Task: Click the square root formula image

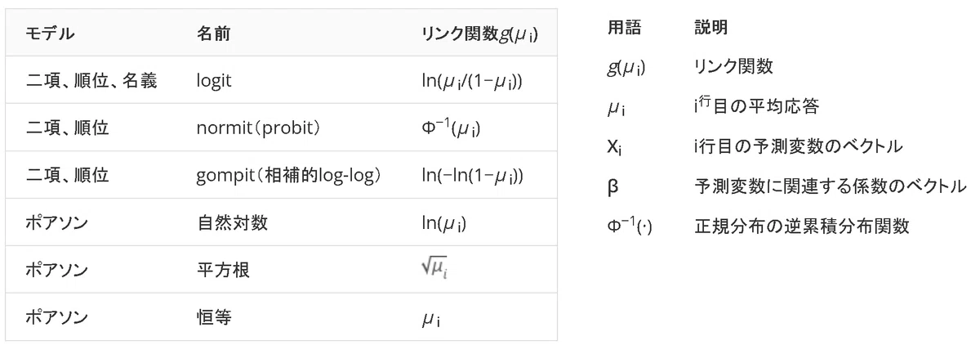Action: tap(434, 267)
